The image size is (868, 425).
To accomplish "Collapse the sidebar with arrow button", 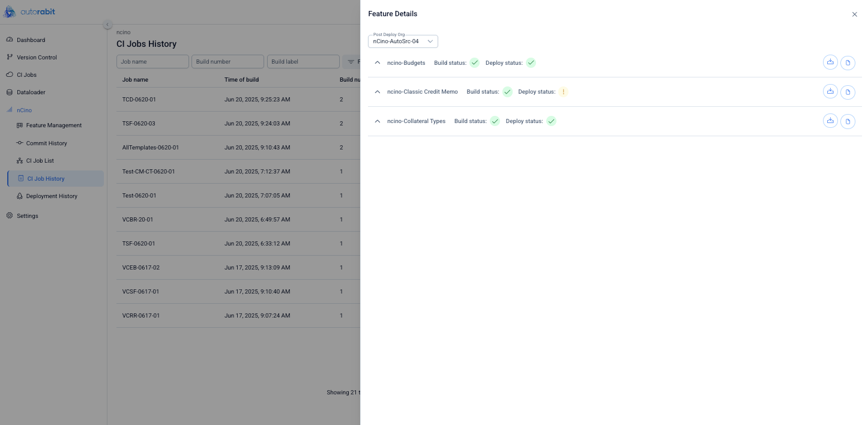I will click(x=107, y=25).
